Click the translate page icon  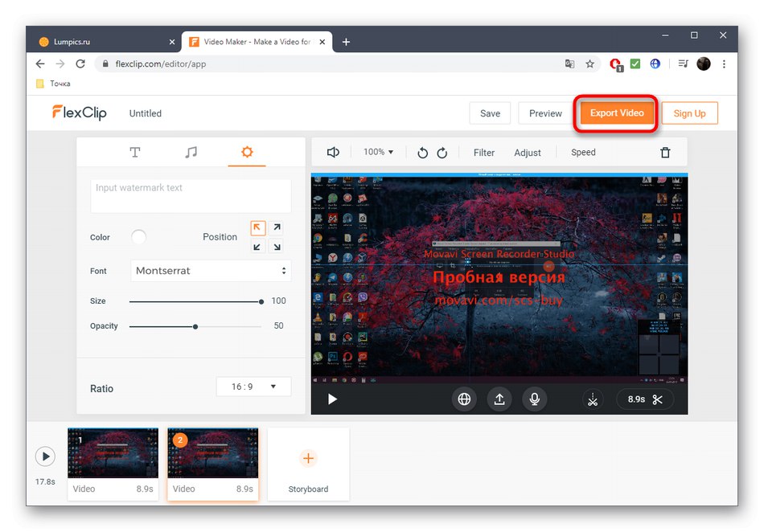(569, 63)
